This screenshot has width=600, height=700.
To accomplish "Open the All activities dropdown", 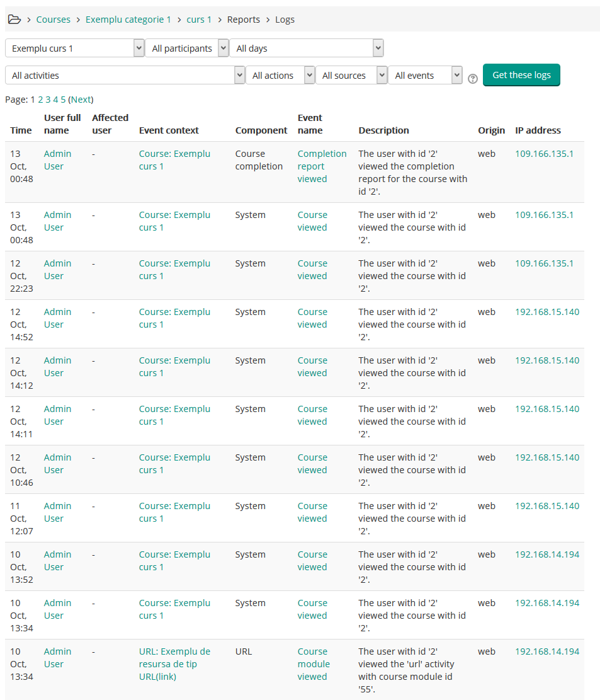I will coord(124,75).
